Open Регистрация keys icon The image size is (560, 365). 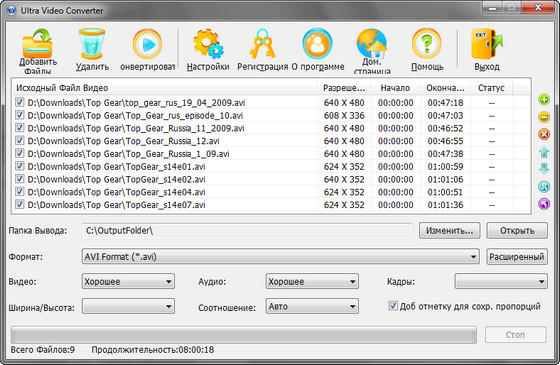click(x=262, y=44)
